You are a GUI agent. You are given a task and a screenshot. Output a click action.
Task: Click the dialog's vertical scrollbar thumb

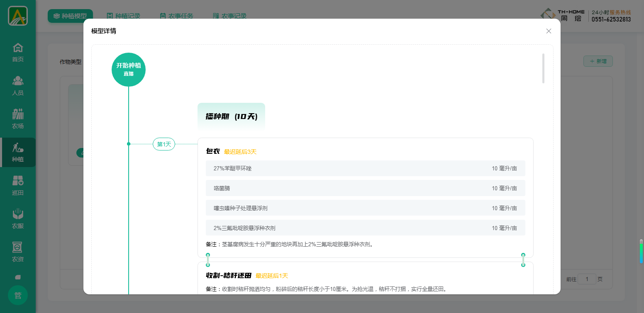point(543,68)
